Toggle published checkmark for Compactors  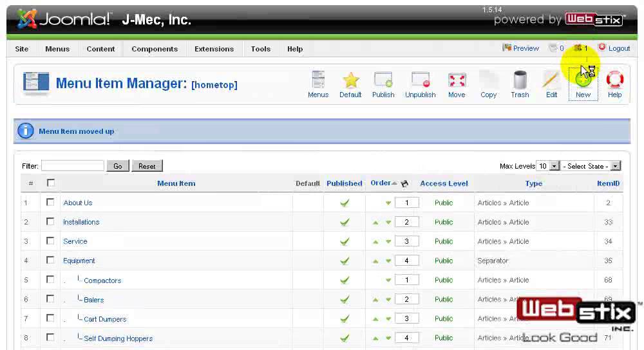point(345,281)
